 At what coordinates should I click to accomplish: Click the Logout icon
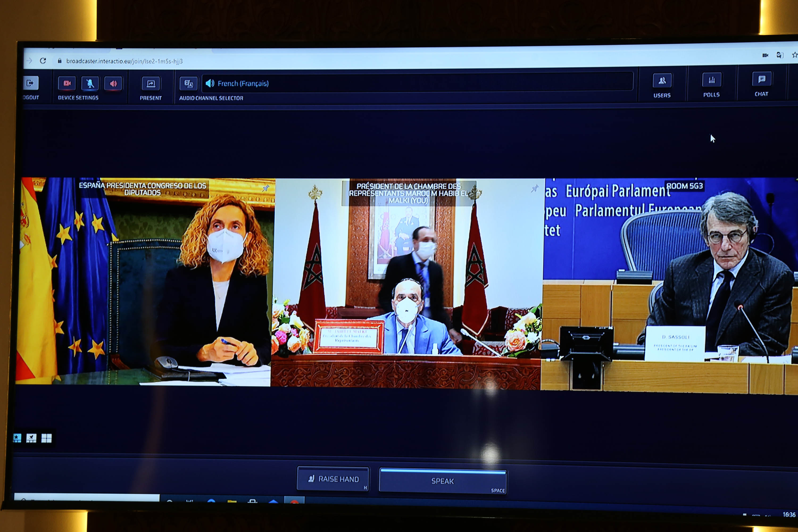31,83
